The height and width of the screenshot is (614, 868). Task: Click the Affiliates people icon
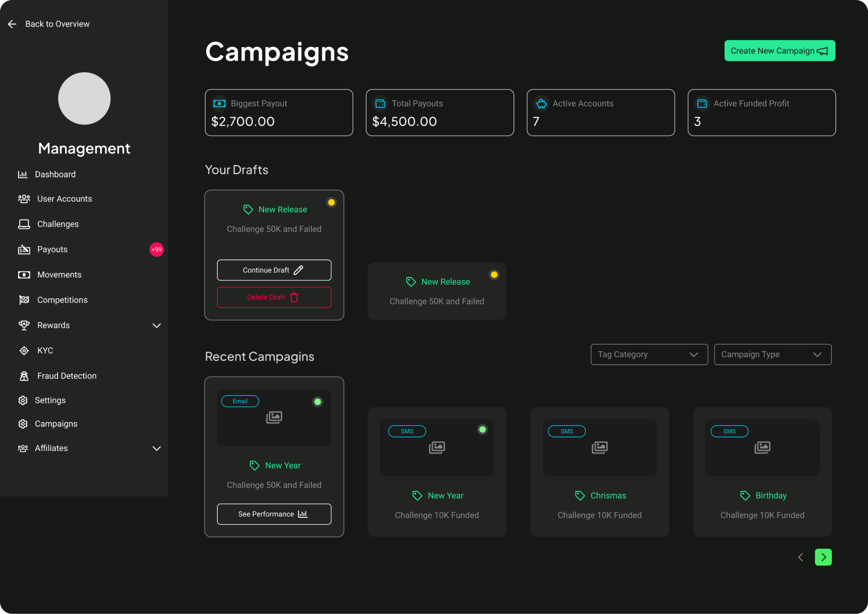23,448
